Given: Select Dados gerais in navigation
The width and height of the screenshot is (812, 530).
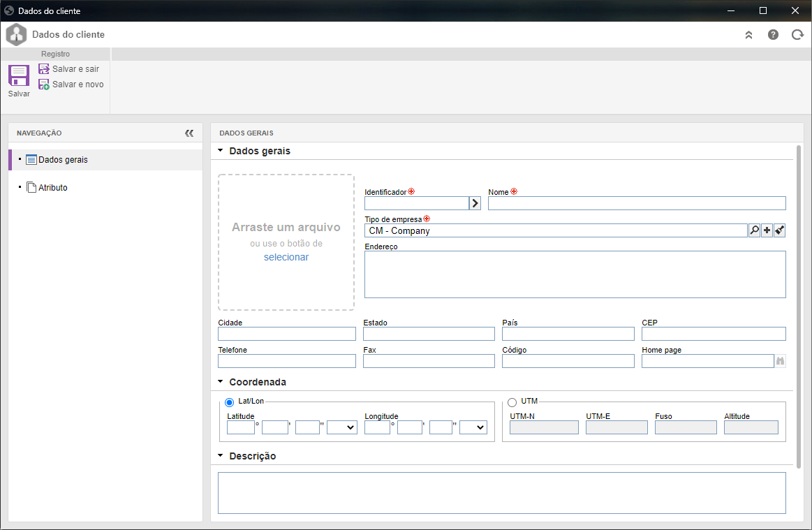Looking at the screenshot, I should tap(105, 160).
